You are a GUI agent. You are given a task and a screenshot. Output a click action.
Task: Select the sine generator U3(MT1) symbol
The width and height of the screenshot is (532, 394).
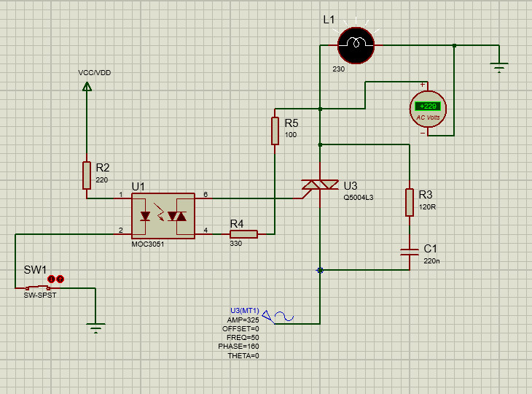278,317
